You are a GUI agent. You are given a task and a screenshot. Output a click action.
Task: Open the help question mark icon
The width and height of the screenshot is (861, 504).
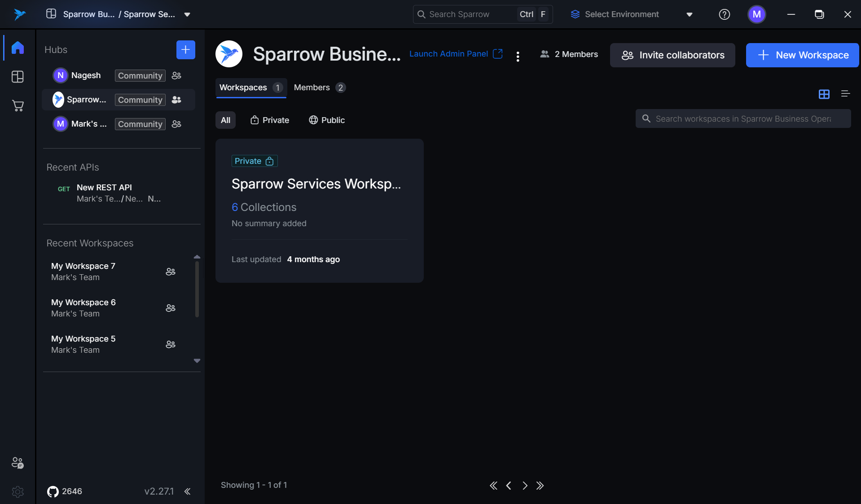coord(724,14)
